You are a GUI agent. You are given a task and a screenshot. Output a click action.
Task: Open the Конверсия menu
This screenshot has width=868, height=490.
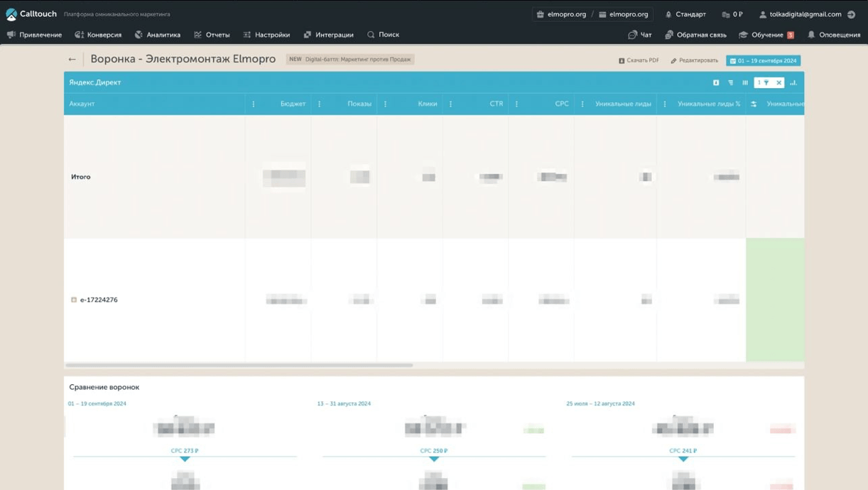(98, 35)
